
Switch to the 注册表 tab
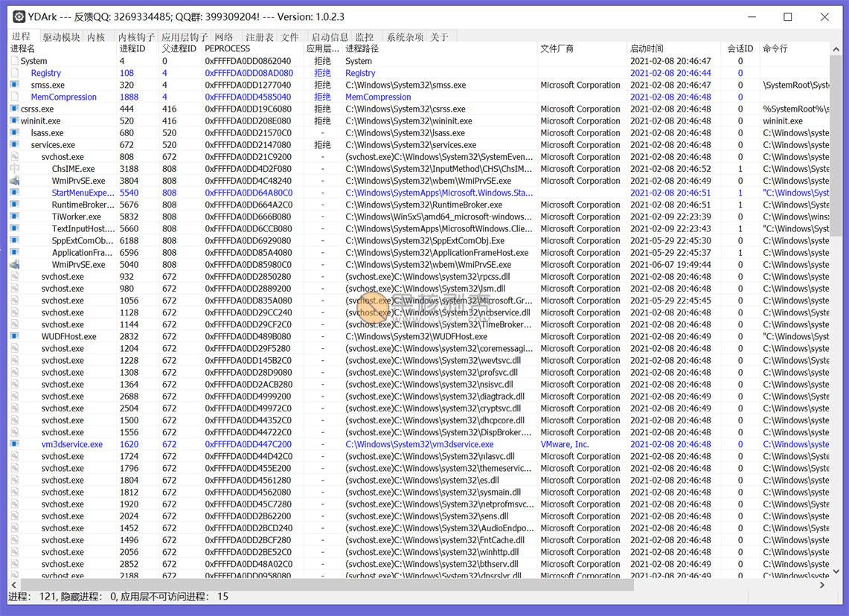click(259, 36)
